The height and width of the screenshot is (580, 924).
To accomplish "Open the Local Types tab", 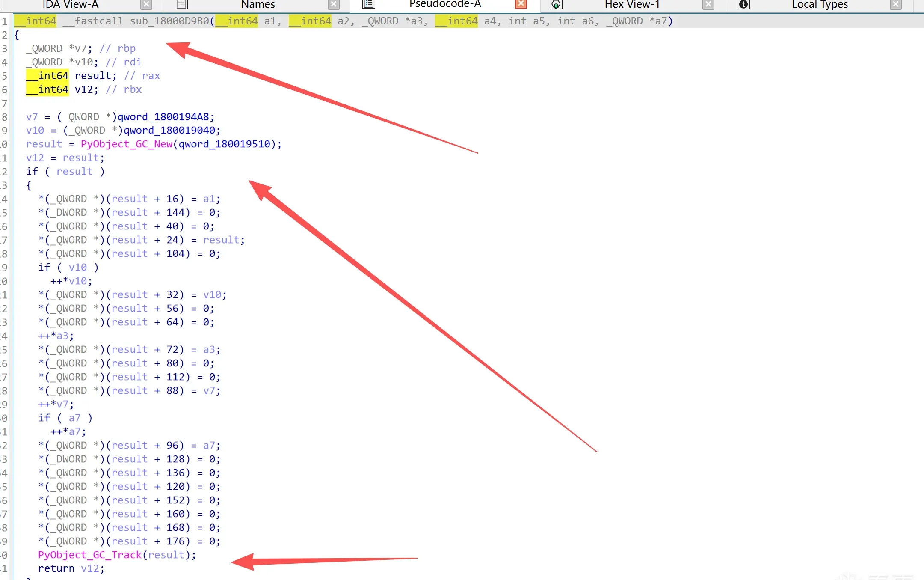I will coord(820,5).
